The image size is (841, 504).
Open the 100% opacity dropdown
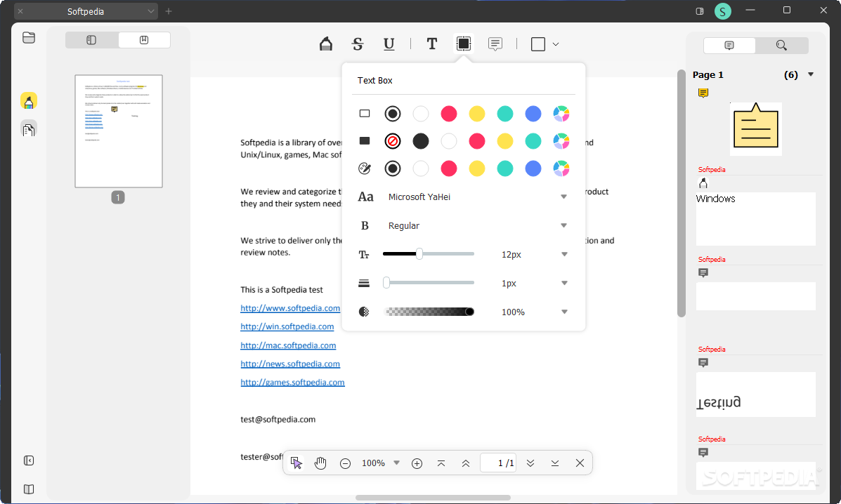(x=564, y=312)
